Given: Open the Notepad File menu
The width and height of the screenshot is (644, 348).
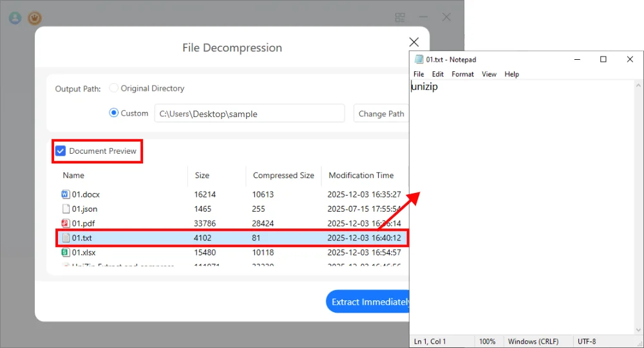Looking at the screenshot, I should [x=419, y=75].
